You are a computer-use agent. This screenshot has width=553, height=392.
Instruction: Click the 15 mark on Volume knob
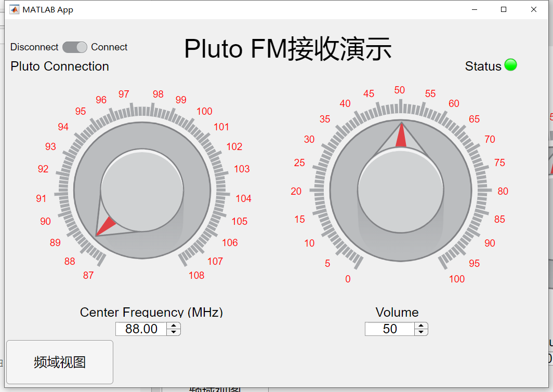click(300, 220)
